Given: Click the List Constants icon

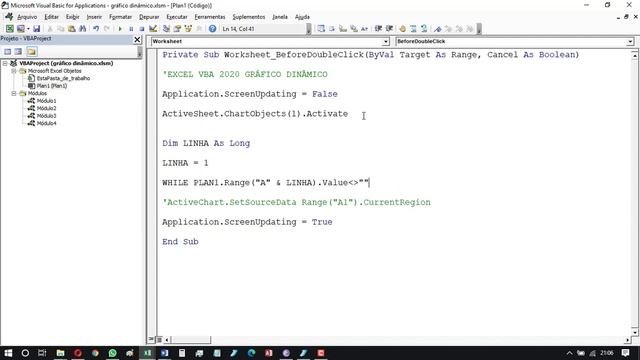Looking at the screenshot, I should pos(332,29).
